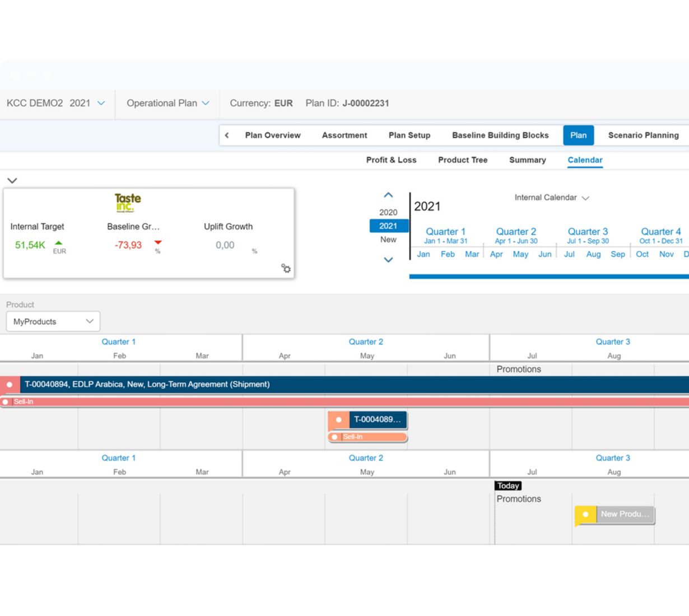Click the year scroll-up chevron above 2020
The width and height of the screenshot is (689, 616).
[388, 195]
